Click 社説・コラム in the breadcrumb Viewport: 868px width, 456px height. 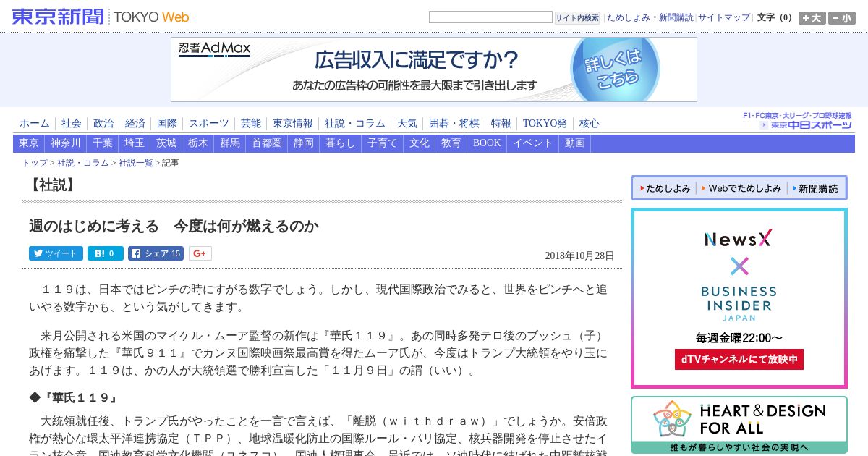click(83, 163)
